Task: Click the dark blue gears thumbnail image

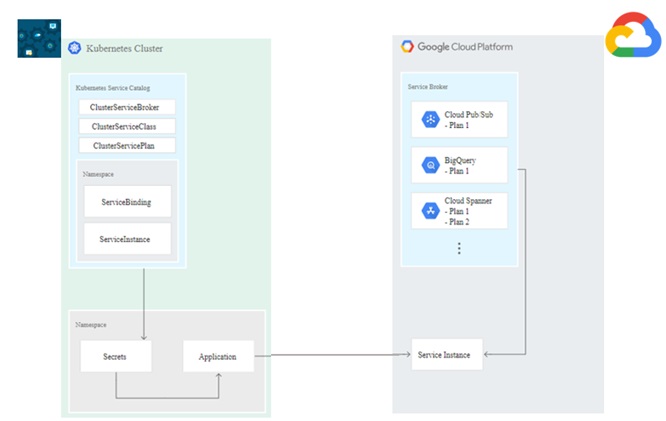Action: tap(39, 38)
